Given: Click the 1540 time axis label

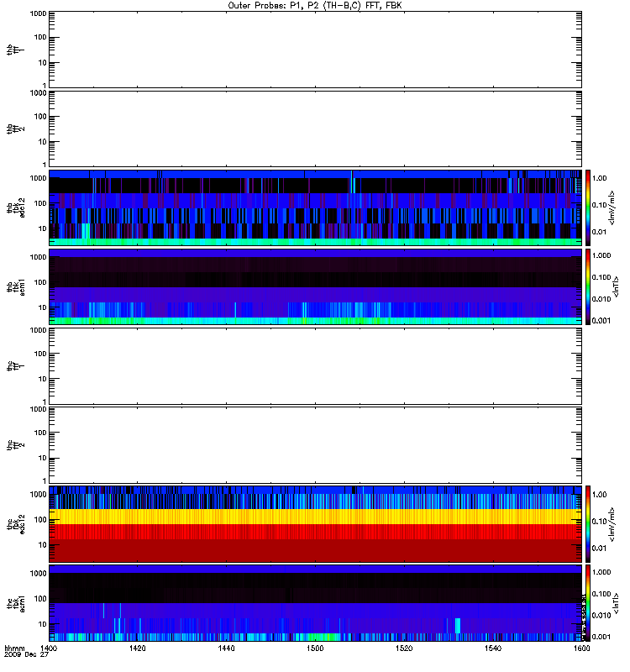Looking at the screenshot, I should click(x=493, y=648).
